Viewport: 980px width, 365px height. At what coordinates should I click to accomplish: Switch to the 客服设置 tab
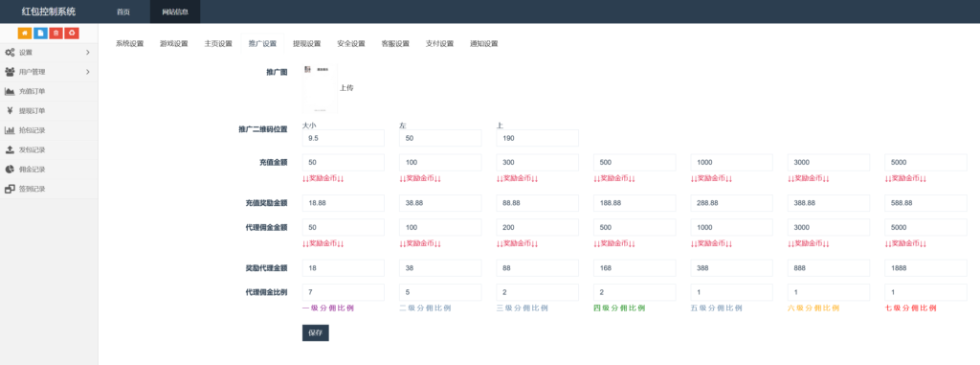[395, 44]
